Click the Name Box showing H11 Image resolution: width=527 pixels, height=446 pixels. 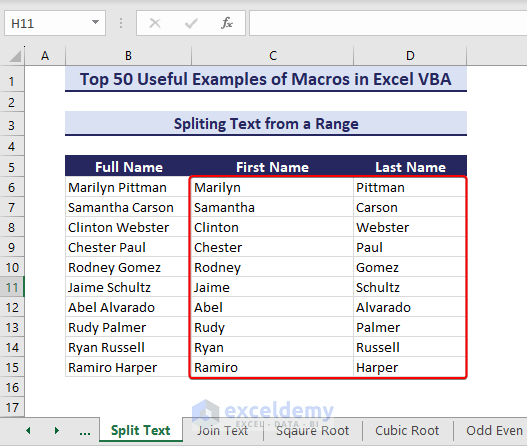[x=55, y=23]
